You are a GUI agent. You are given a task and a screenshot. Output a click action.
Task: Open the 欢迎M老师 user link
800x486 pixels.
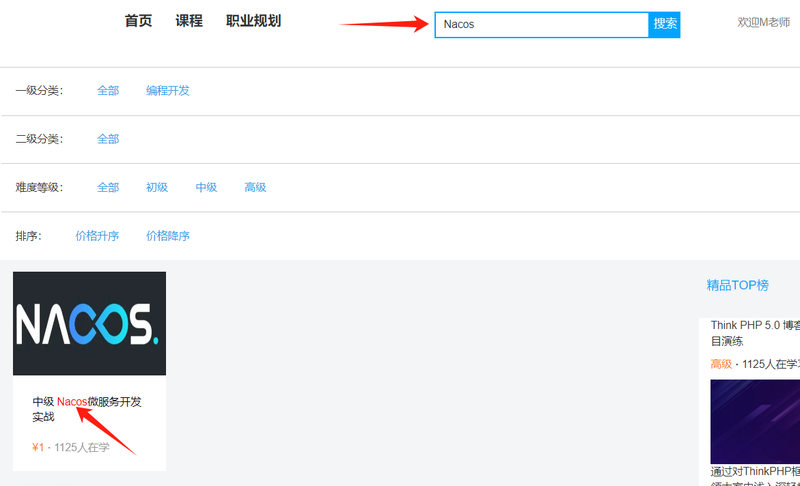point(763,22)
